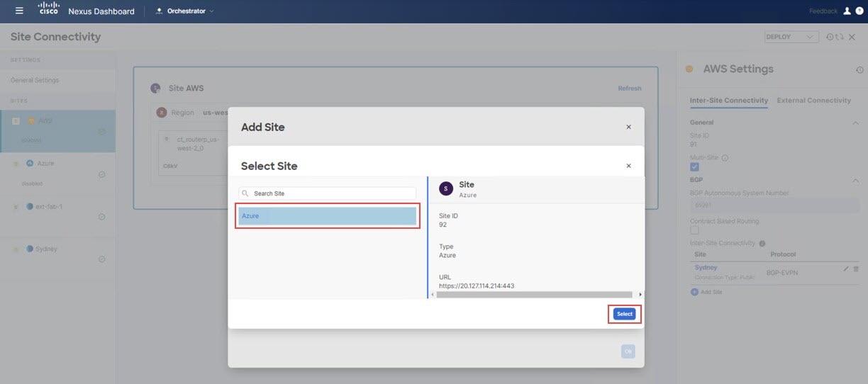
Task: Click the horizontal scrollbar in site details
Action: coord(534,294)
